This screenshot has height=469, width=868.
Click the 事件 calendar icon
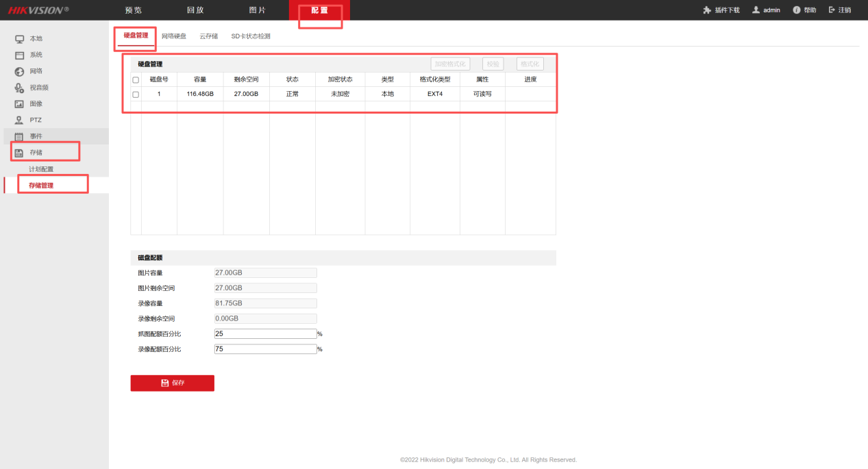click(19, 137)
